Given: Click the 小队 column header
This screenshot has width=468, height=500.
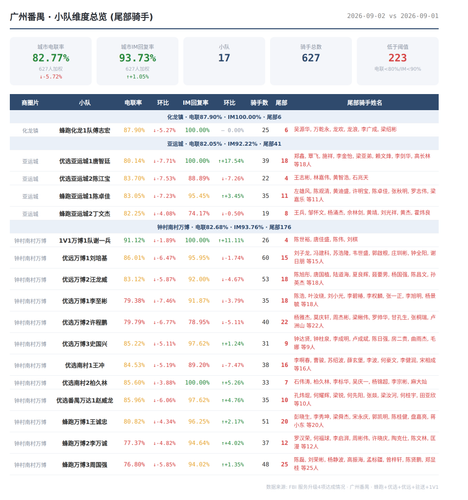Looking at the screenshot, I should (x=85, y=103).
